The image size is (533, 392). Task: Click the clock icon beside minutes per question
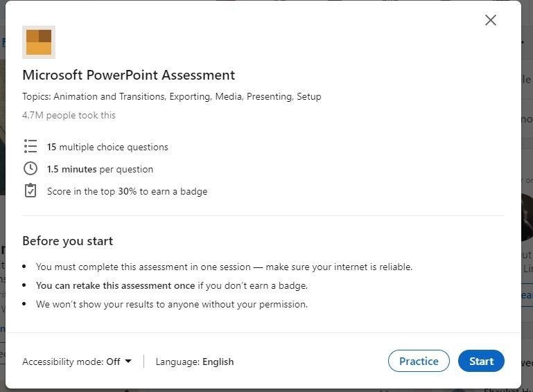[30, 168]
